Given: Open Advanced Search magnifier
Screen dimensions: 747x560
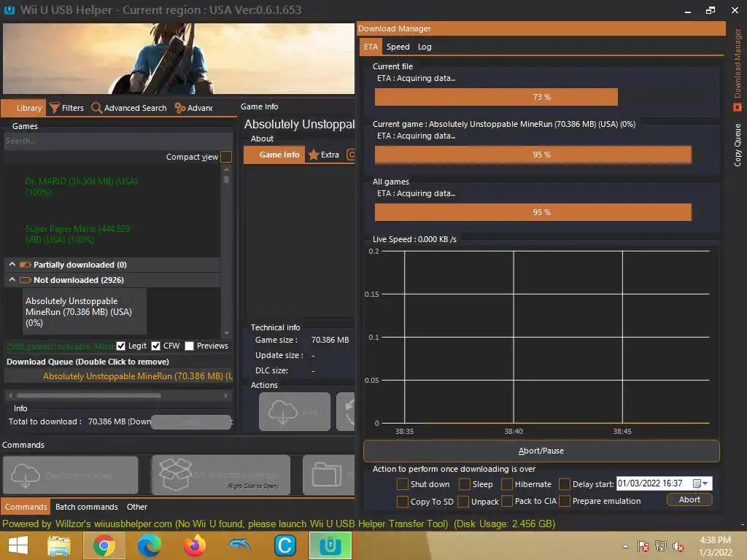Looking at the screenshot, I should pyautogui.click(x=96, y=108).
